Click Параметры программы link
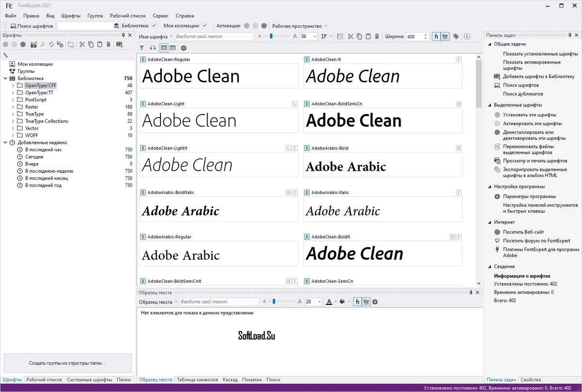The width and height of the screenshot is (582, 392). [x=529, y=196]
